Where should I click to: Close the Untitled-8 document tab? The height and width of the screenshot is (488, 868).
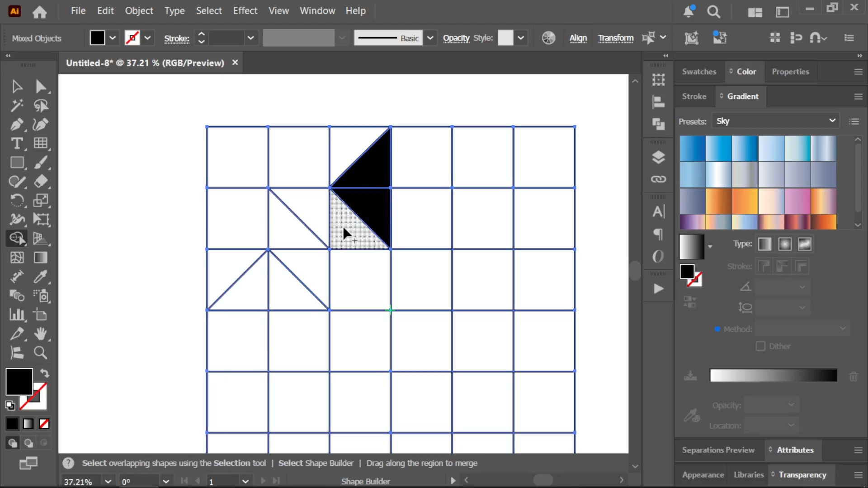pyautogui.click(x=235, y=62)
